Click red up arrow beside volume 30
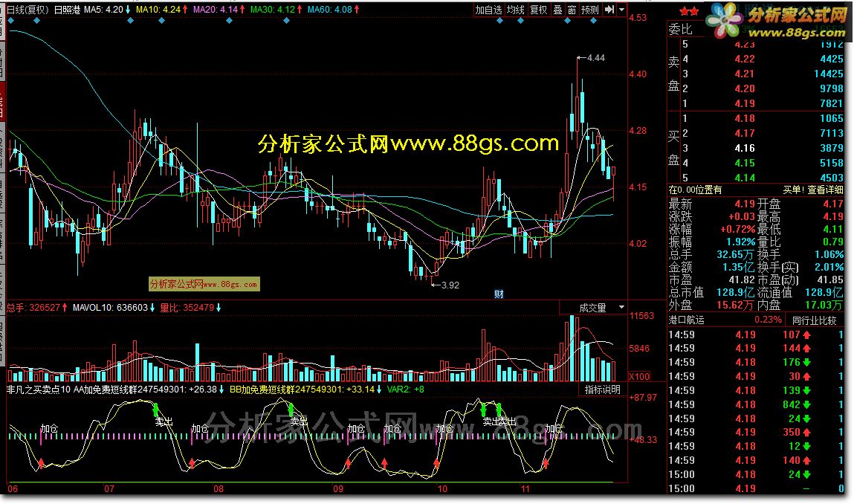This screenshot has height=504, width=854. (806, 376)
